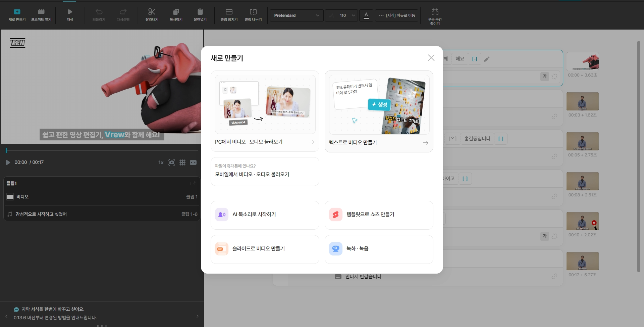644x327 pixels.
Task: Click link icon beside 00:08 clip
Action: point(554,196)
